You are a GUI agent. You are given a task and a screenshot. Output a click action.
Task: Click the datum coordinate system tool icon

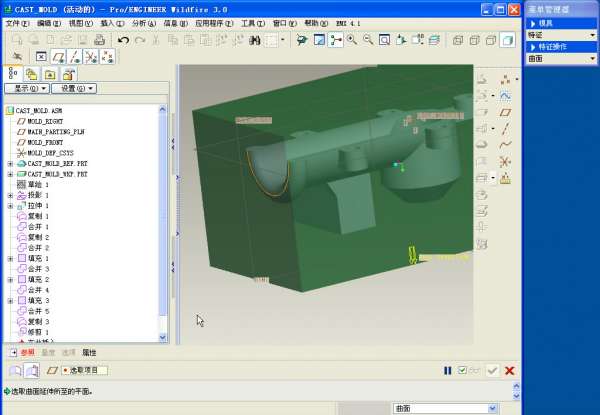(x=505, y=161)
